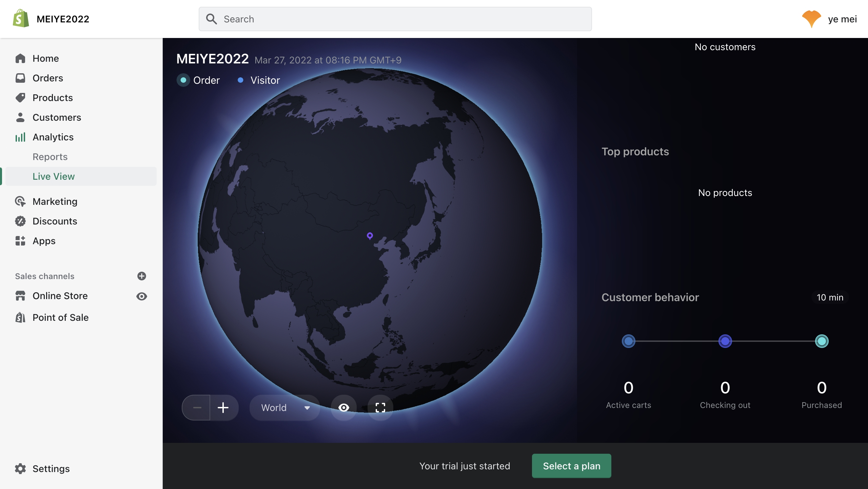Click the MEIYE2022 store name in header
Screen dimensions: 868x489
click(x=63, y=19)
